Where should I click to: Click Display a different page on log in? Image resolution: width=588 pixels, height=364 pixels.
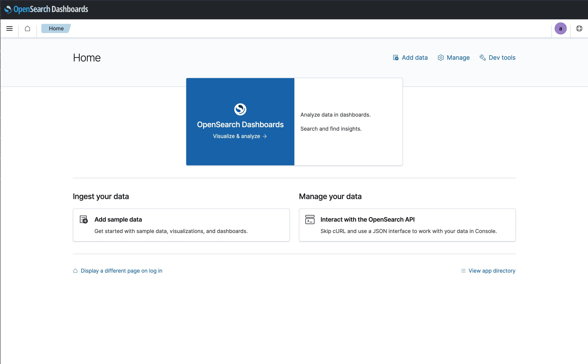click(121, 271)
